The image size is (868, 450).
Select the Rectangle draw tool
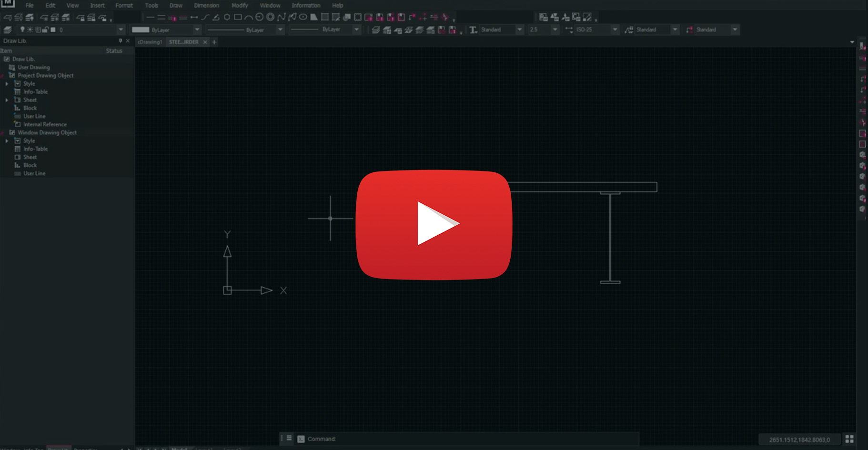[x=238, y=17]
